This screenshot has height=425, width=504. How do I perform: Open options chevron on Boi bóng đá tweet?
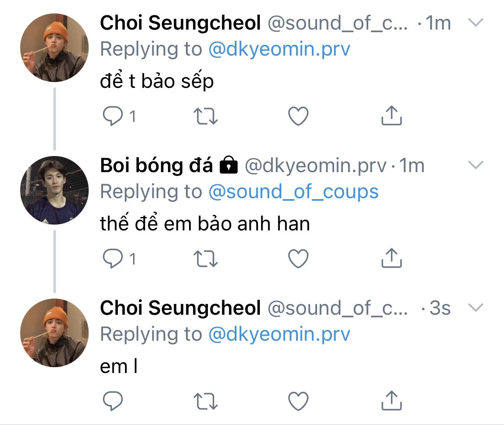[x=475, y=165]
